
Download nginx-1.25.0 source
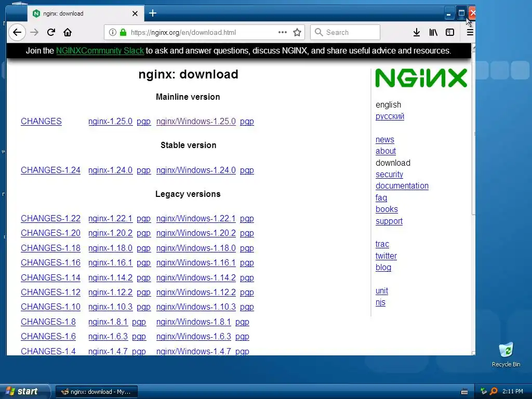[110, 121]
